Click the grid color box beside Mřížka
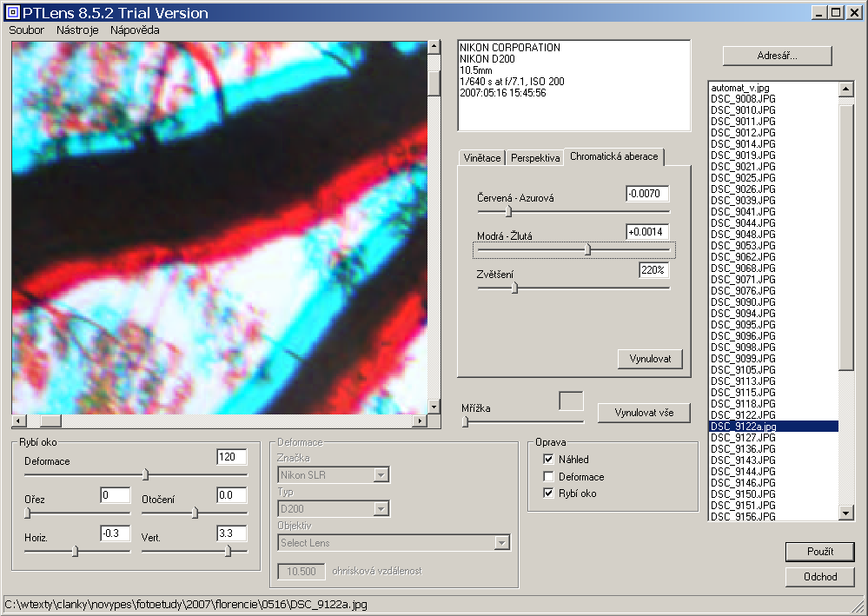The height and width of the screenshot is (616, 868). point(571,401)
